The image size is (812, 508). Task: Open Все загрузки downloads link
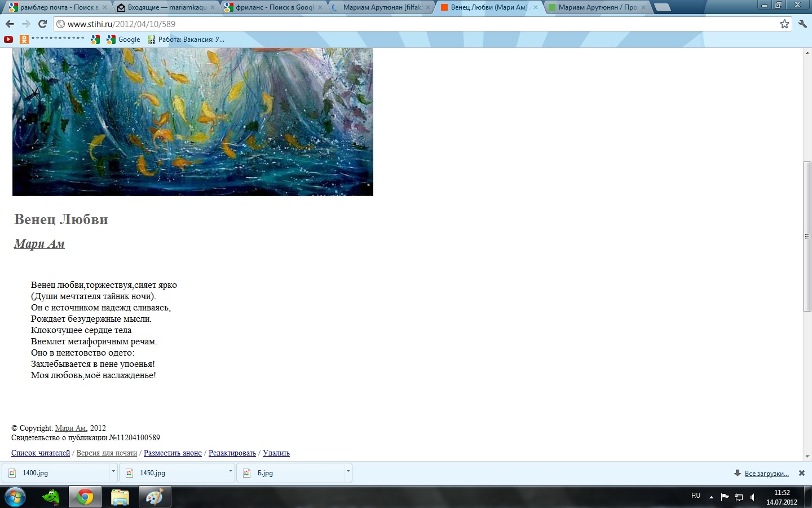click(x=766, y=474)
